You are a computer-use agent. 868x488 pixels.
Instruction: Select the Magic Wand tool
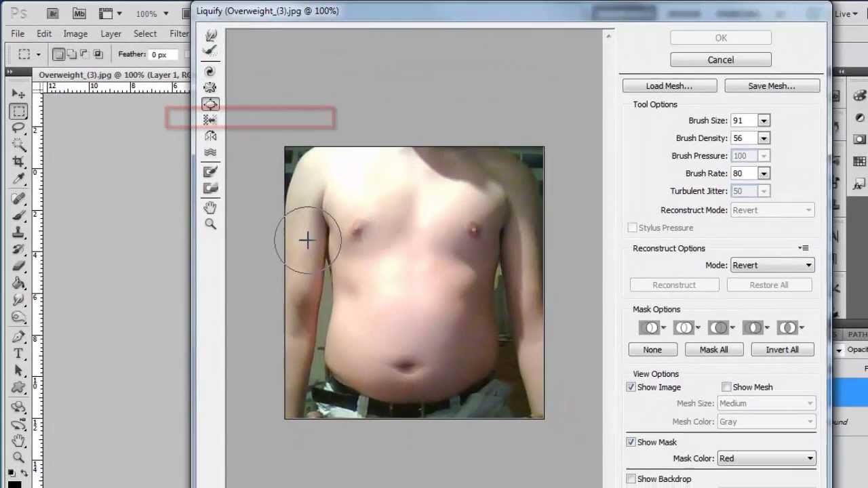pyautogui.click(x=18, y=145)
